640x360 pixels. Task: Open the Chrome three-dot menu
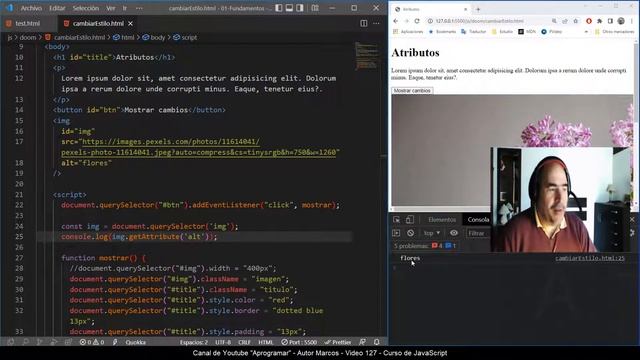coord(632,21)
